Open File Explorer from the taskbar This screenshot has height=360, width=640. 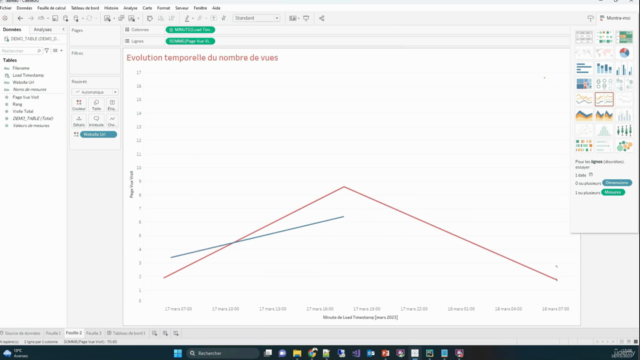click(297, 353)
